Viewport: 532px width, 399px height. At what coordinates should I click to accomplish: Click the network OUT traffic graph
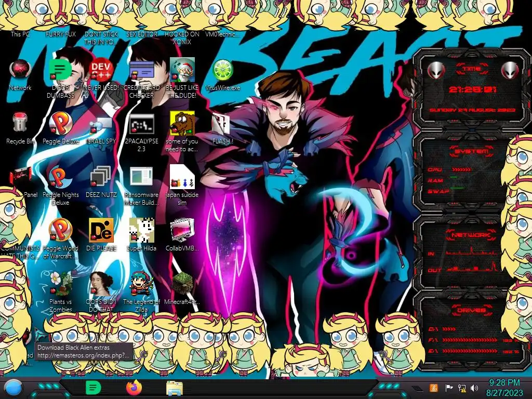[472, 268]
